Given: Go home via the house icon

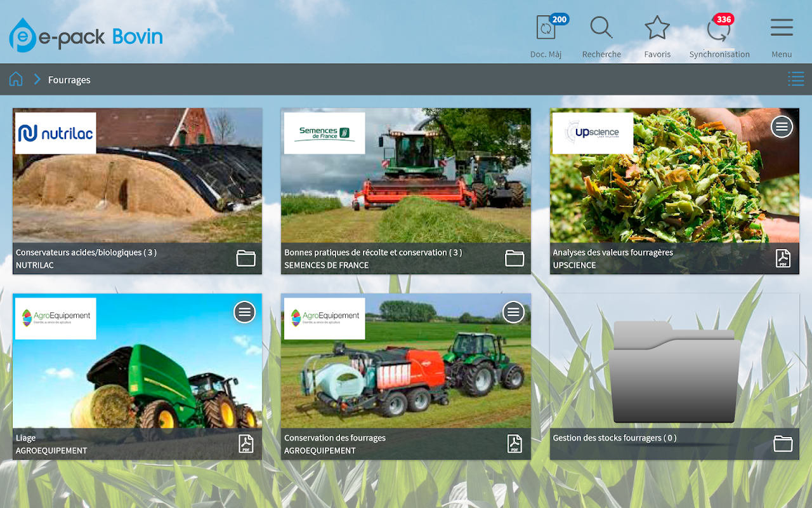Looking at the screenshot, I should [16, 79].
